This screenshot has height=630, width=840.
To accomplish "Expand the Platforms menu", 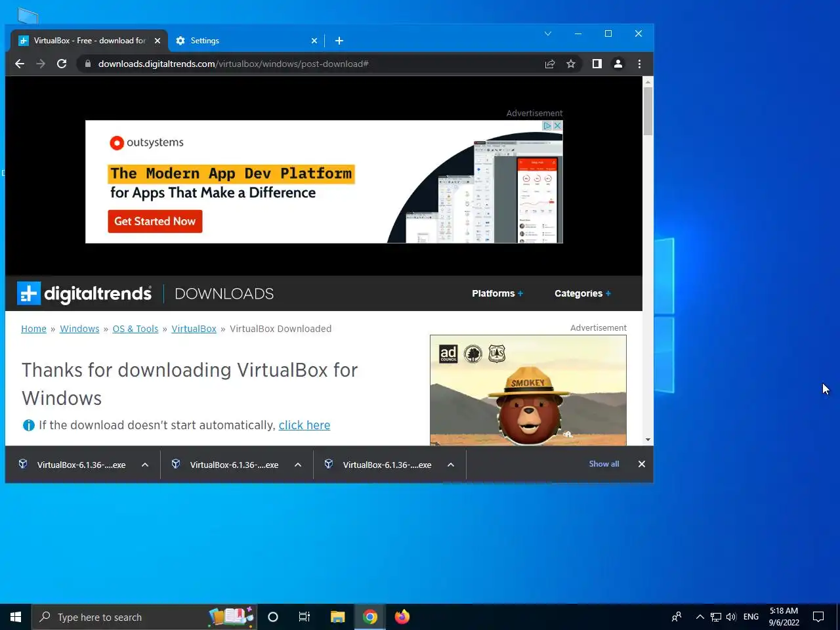I will 497,293.
